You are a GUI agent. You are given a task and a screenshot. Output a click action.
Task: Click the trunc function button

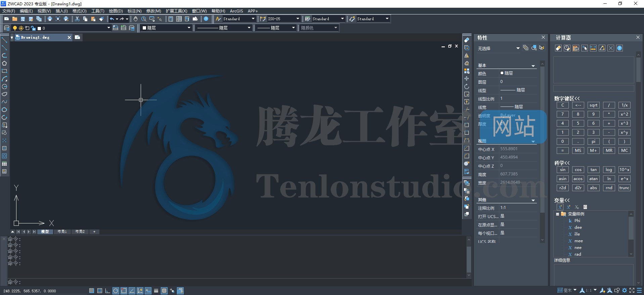pos(625,188)
